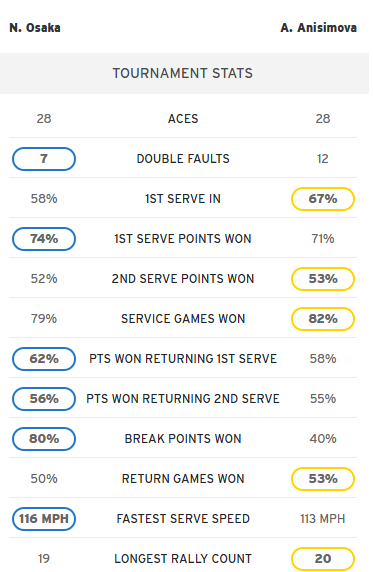Image resolution: width=373 pixels, height=572 pixels.
Task: Click Osaka's 28 aces value
Action: 44,119
